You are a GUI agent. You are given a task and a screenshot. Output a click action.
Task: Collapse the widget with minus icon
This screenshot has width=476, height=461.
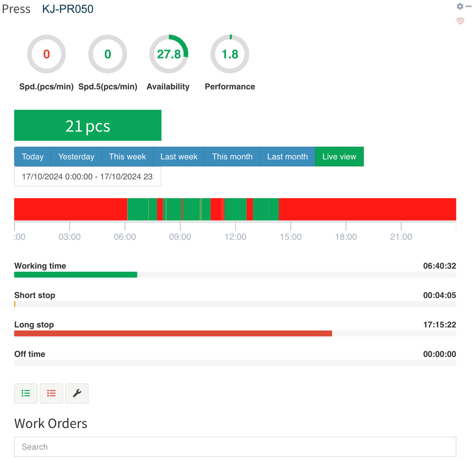pyautogui.click(x=469, y=6)
